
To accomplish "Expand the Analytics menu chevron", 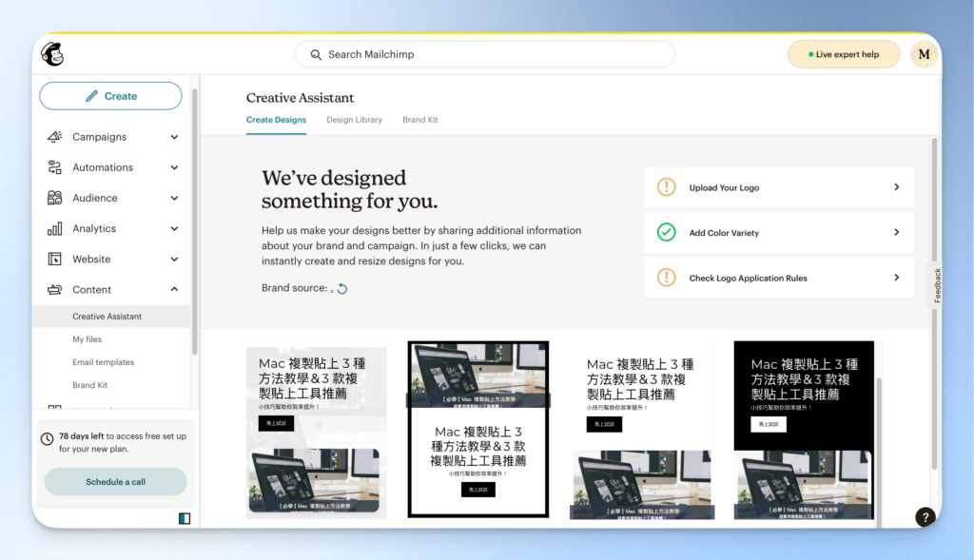I will point(175,228).
